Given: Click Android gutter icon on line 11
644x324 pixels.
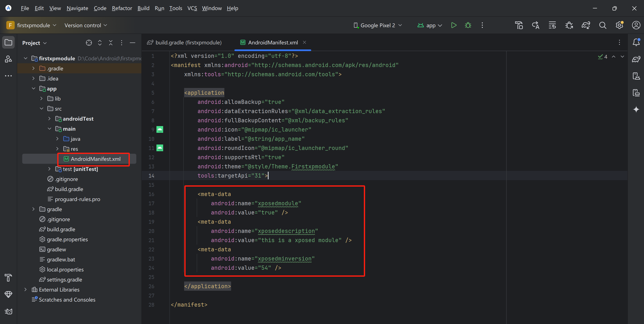Looking at the screenshot, I should pos(160,148).
